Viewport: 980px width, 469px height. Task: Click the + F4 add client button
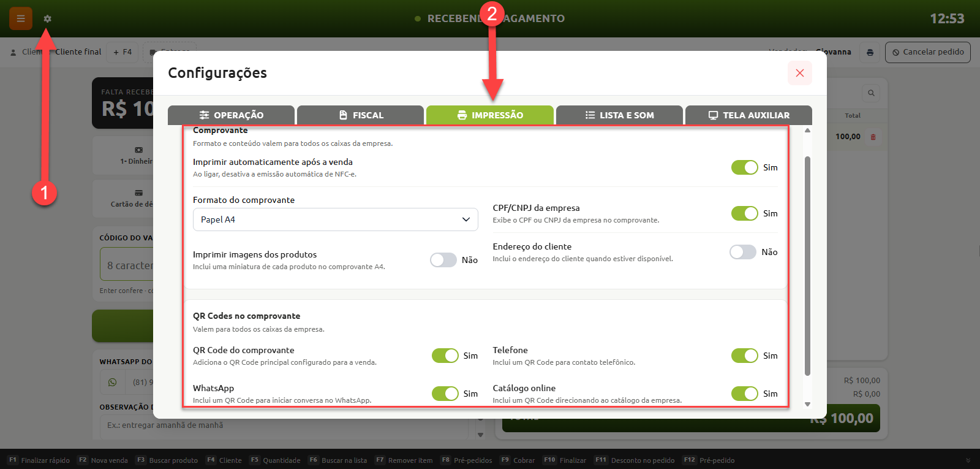point(123,52)
